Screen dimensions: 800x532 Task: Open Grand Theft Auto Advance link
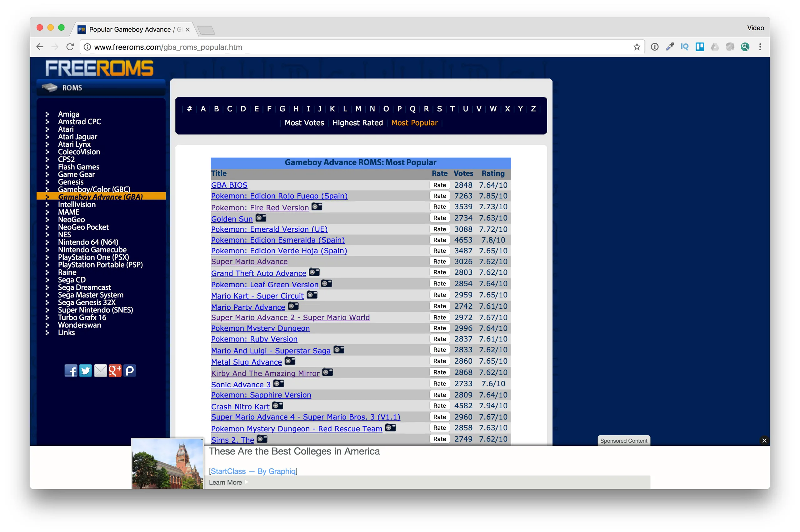(x=258, y=273)
